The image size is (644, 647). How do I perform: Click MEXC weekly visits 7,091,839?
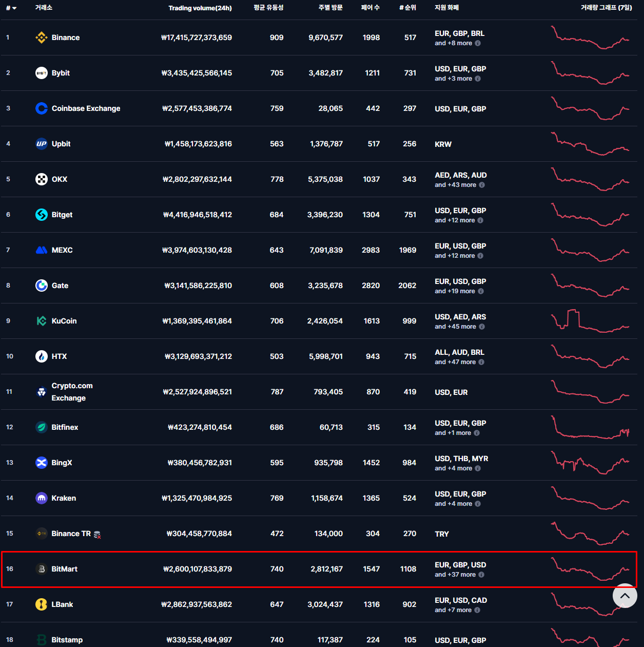click(326, 250)
